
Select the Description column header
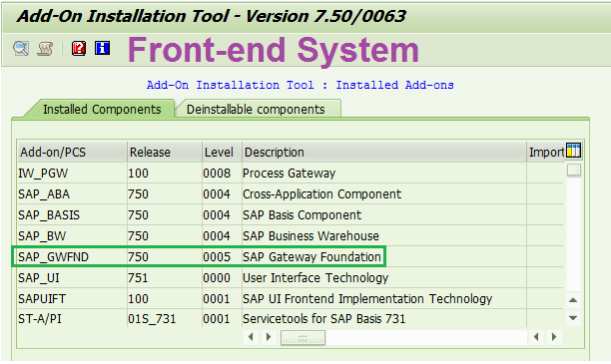point(384,153)
